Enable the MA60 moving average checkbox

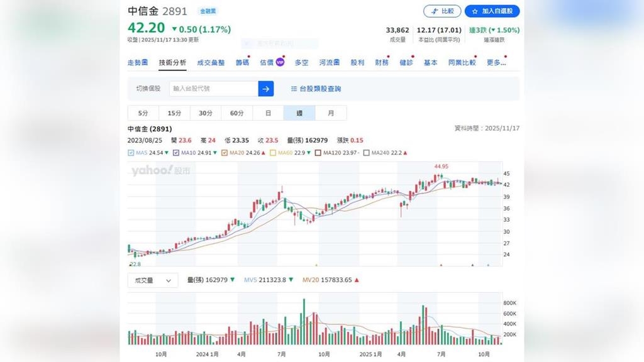pos(272,153)
